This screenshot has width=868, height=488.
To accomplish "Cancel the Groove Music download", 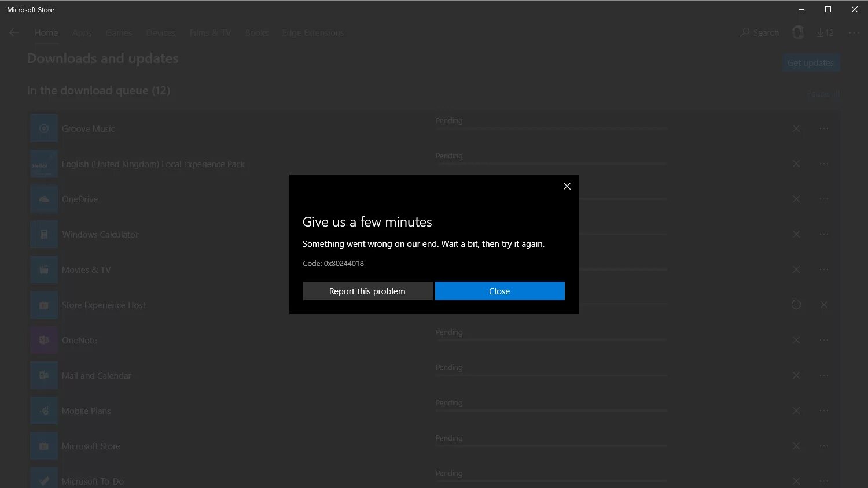I will pyautogui.click(x=796, y=128).
